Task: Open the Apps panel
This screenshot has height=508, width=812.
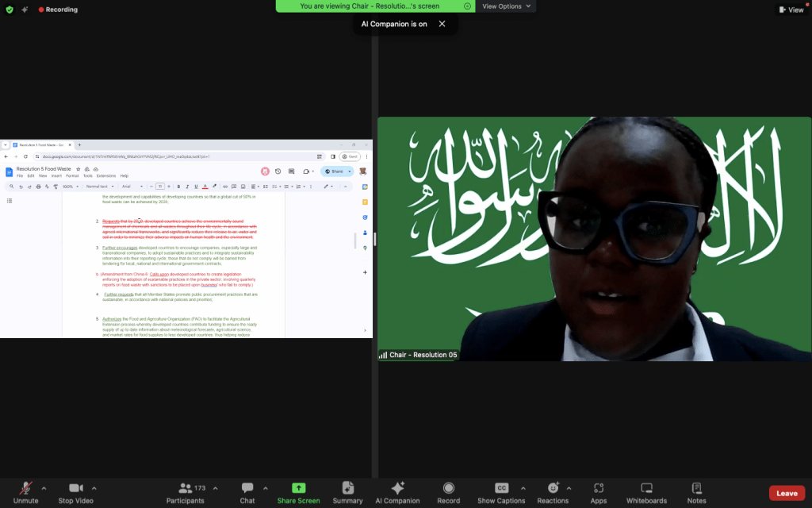Action: 598,492
